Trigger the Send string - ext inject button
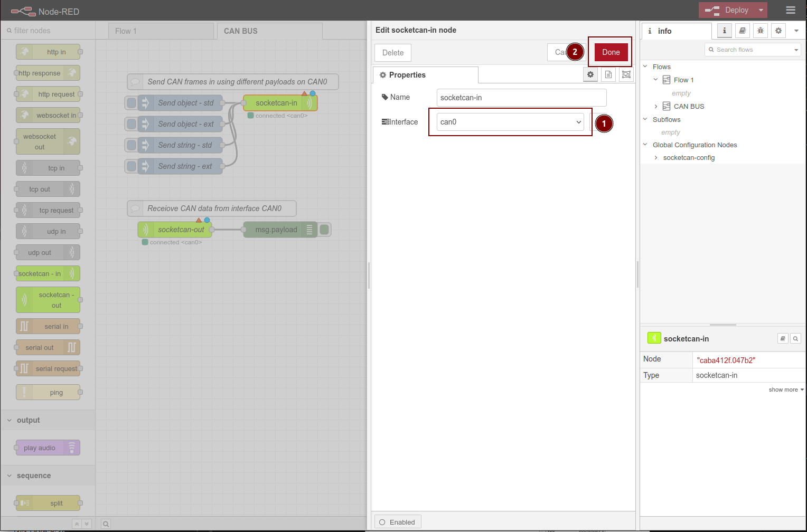 132,166
